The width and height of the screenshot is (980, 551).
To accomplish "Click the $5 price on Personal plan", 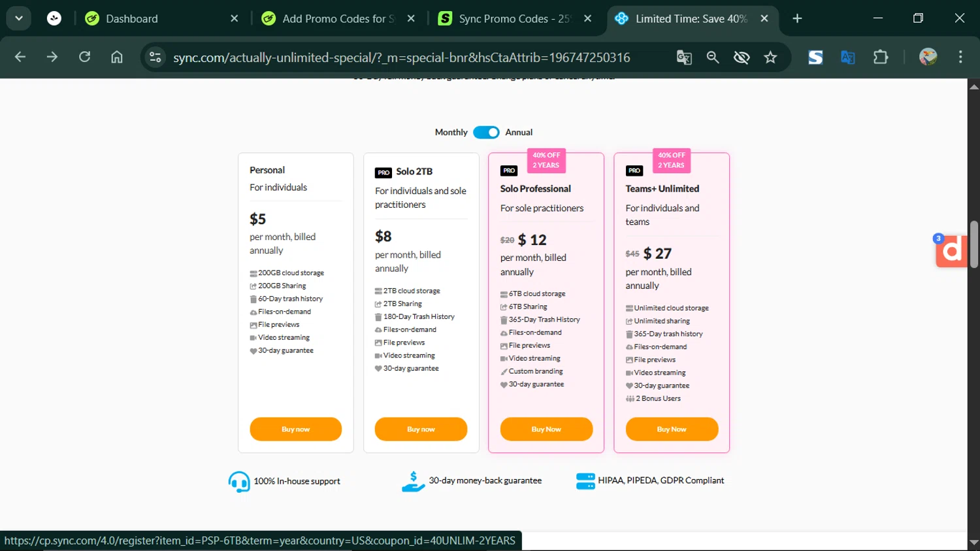I will tap(258, 219).
